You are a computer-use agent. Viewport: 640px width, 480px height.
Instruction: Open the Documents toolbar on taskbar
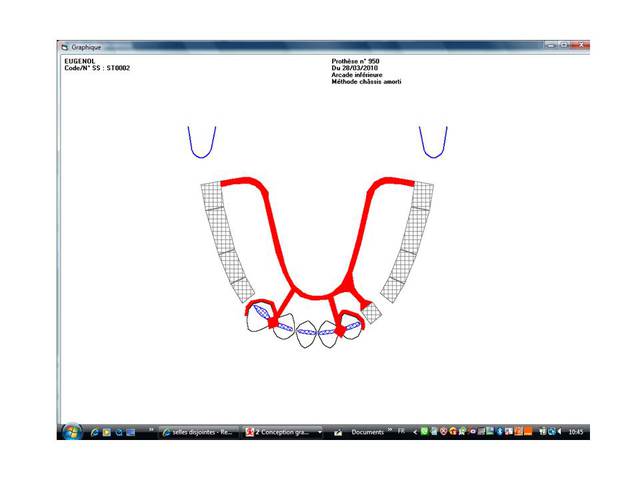click(367, 432)
